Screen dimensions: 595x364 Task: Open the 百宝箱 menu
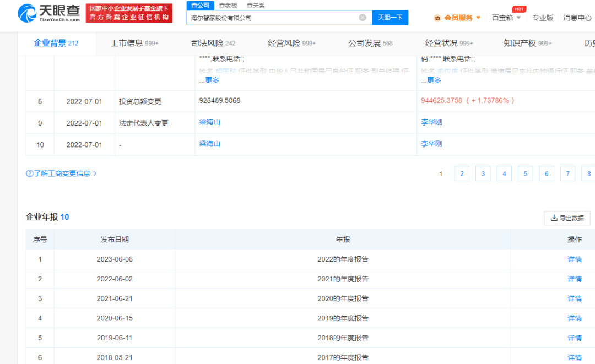coord(502,18)
